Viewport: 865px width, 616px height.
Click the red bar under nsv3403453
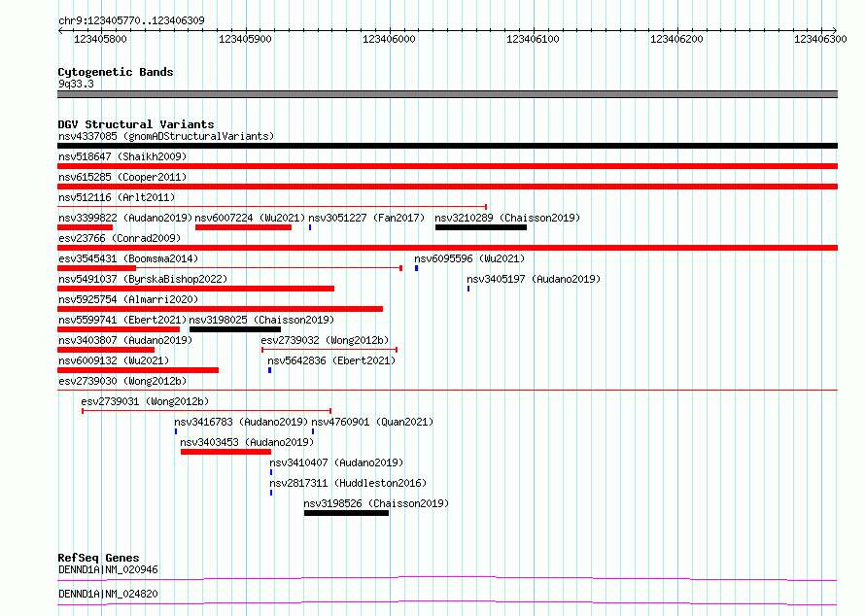click(225, 452)
